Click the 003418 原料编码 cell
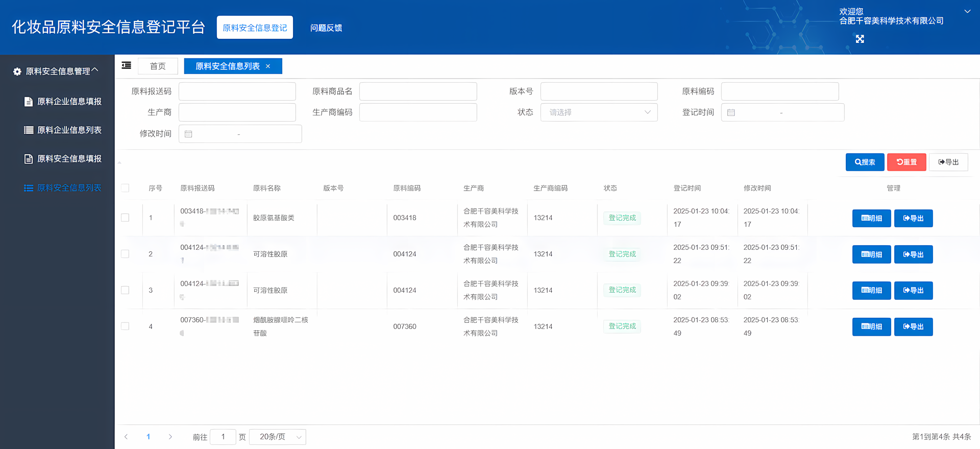 click(405, 218)
